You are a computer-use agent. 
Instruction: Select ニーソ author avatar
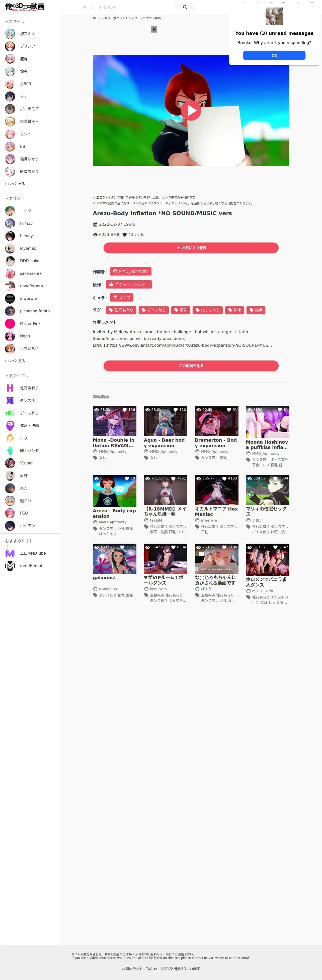click(10, 211)
